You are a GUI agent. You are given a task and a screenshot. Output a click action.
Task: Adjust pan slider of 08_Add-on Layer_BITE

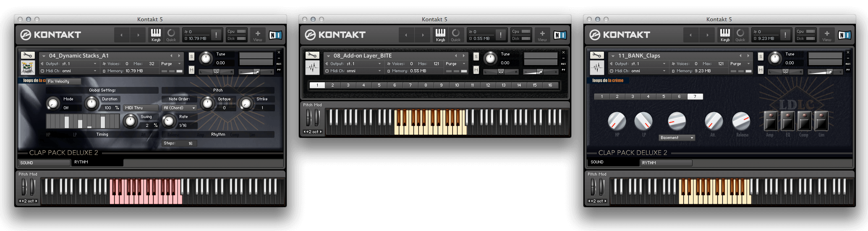pos(501,72)
